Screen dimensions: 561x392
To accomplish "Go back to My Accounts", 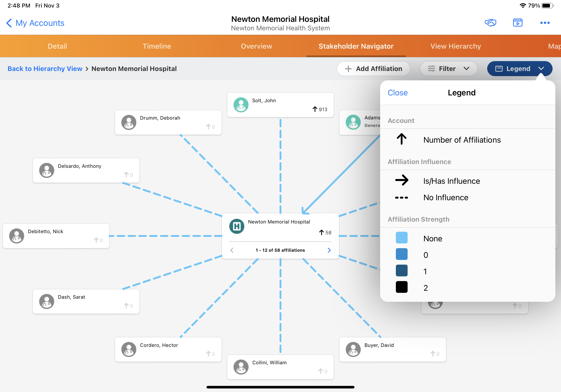I will (35, 23).
